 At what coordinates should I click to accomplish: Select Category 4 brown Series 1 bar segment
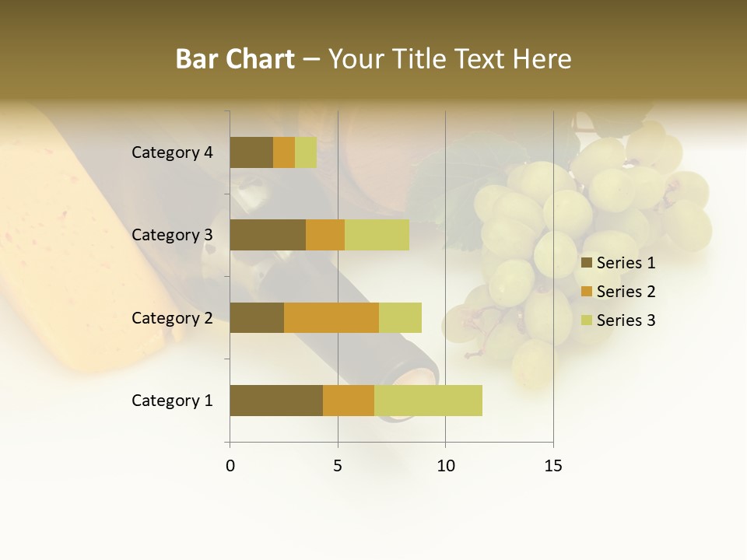251,152
